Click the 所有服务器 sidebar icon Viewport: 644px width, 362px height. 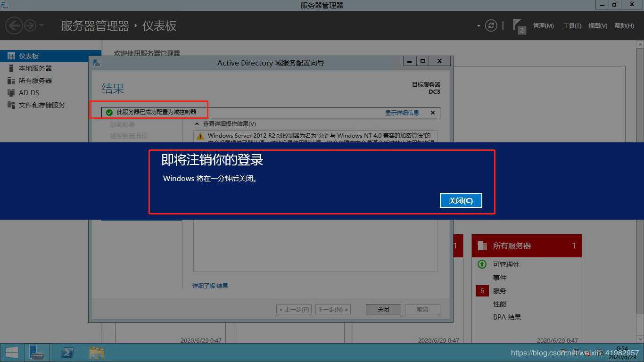click(11, 81)
